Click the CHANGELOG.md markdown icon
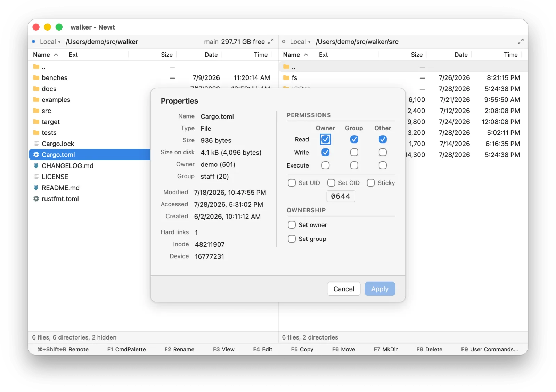556x392 pixels. pyautogui.click(x=36, y=166)
